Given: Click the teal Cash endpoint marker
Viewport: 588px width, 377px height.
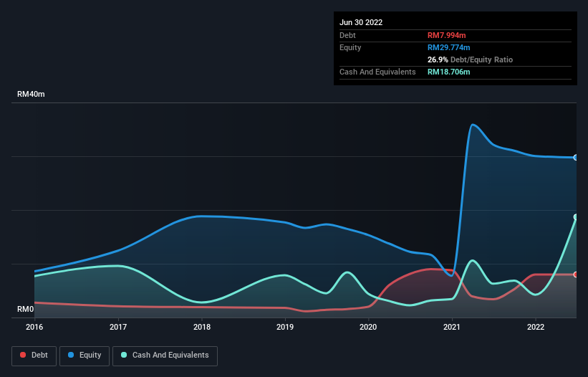Looking at the screenshot, I should (x=576, y=217).
